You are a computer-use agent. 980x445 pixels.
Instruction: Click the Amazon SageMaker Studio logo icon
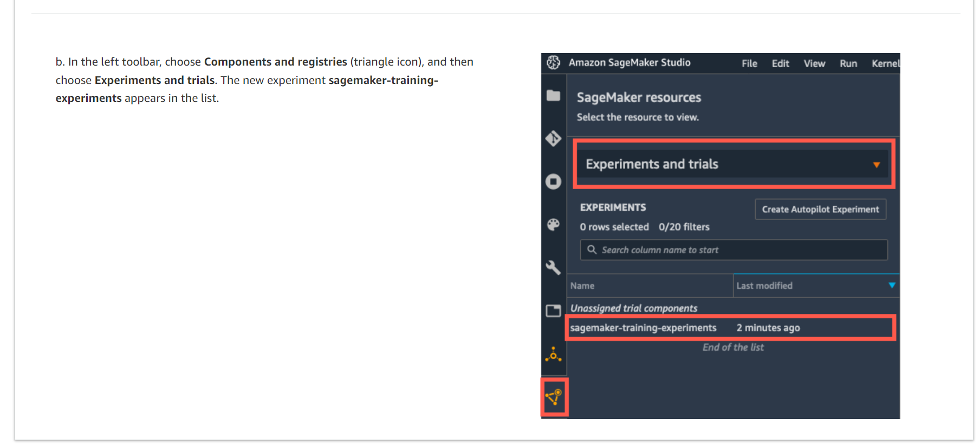click(x=553, y=63)
